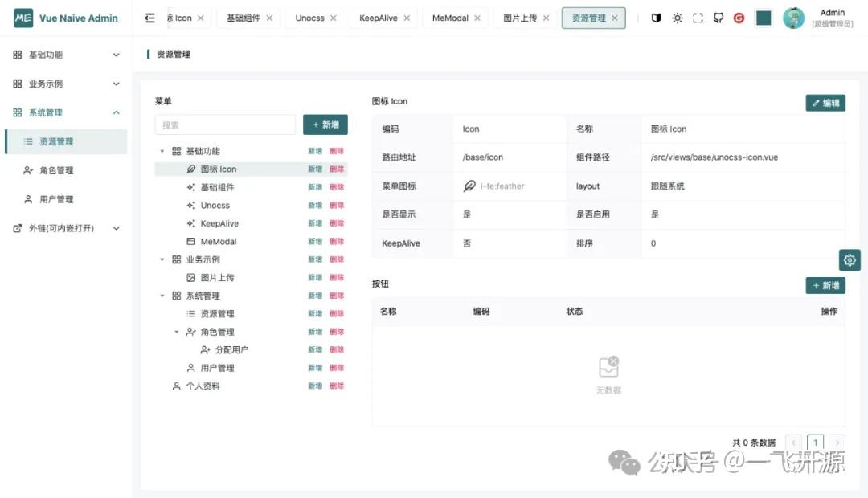Viewport: 868px width, 498px height.
Task: Click the green 新增 button beside search
Action: click(x=325, y=125)
